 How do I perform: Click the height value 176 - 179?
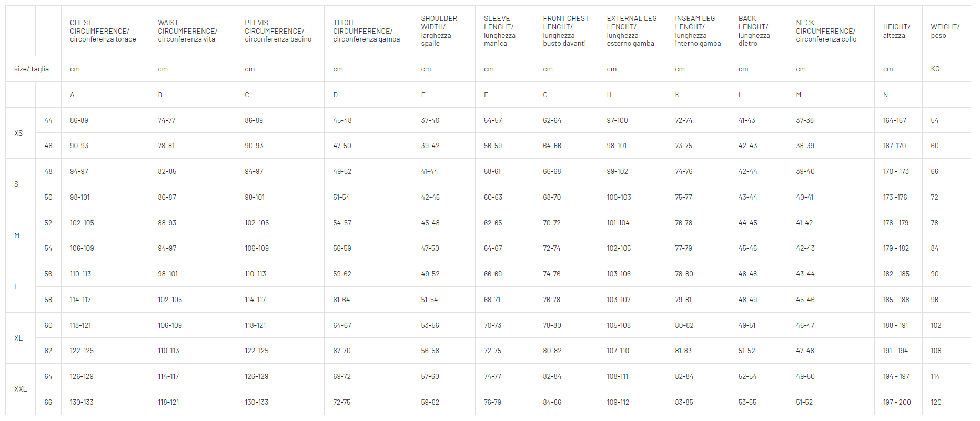tap(896, 223)
